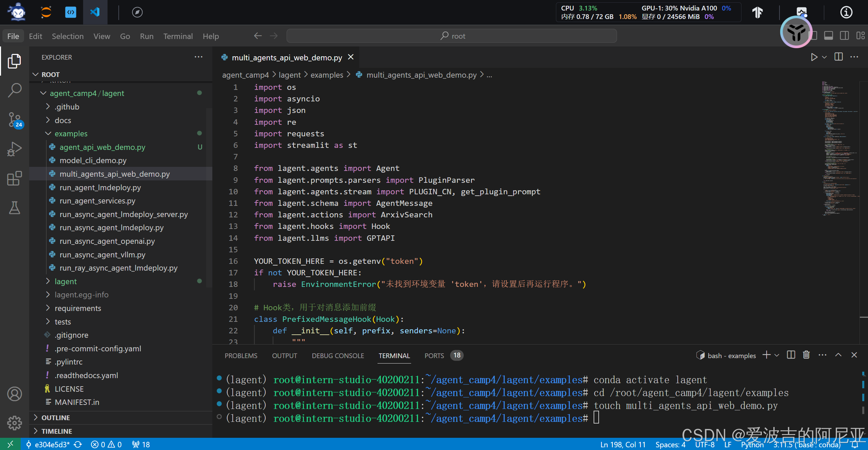Open the Terminal menu
The height and width of the screenshot is (450, 868).
178,36
